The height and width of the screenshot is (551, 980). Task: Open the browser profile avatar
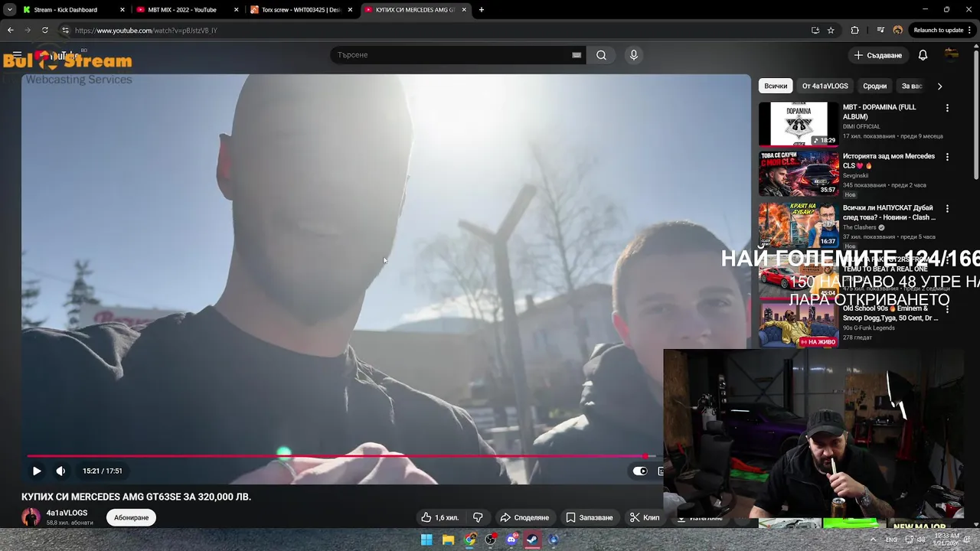pyautogui.click(x=898, y=31)
